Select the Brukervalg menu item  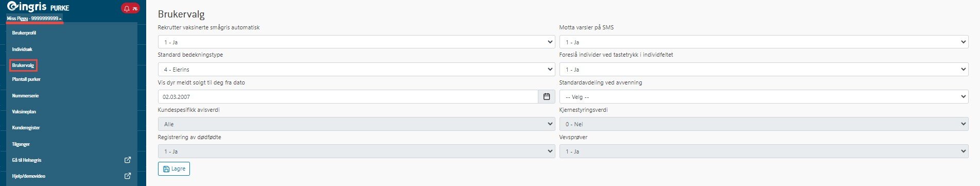coord(23,65)
